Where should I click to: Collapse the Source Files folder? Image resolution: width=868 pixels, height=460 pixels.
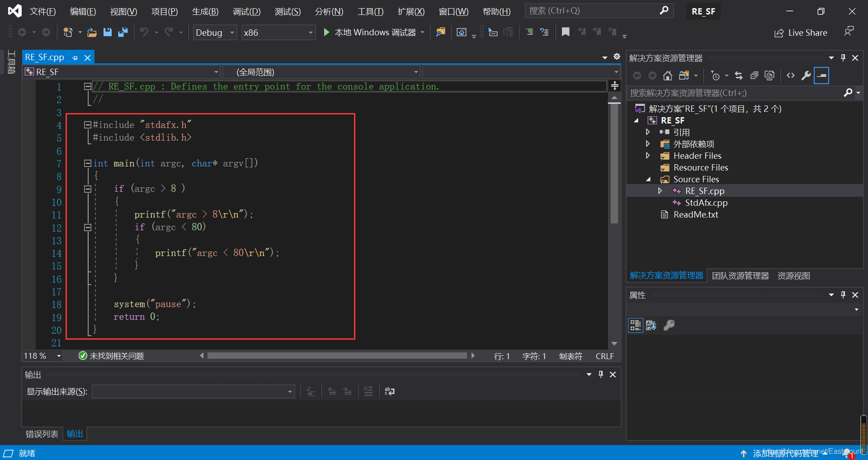click(648, 179)
